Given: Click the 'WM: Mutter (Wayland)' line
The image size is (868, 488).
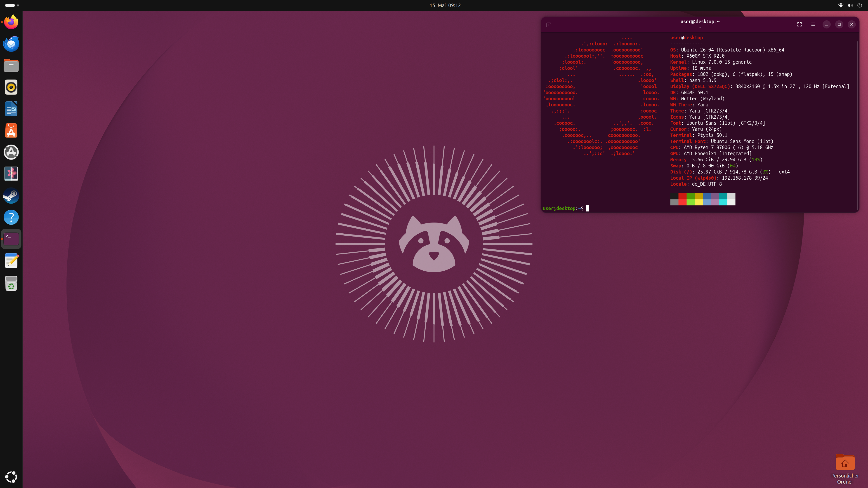Looking at the screenshot, I should [697, 99].
